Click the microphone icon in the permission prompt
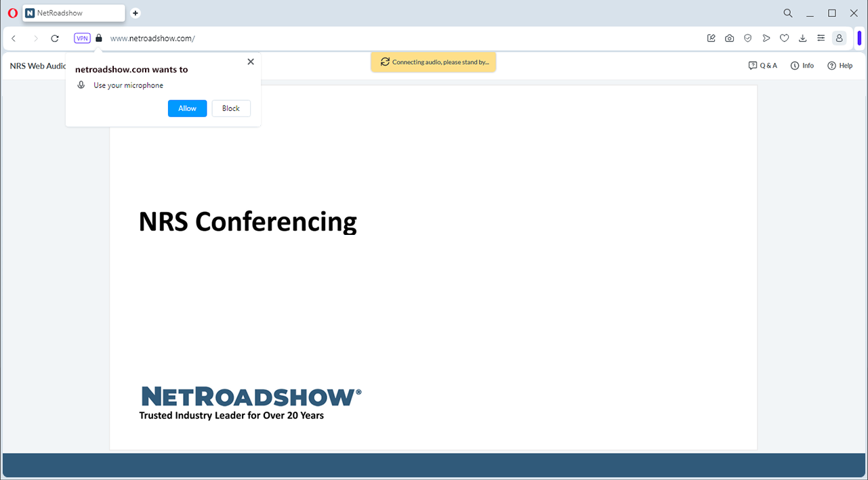The width and height of the screenshot is (868, 480). pyautogui.click(x=81, y=85)
